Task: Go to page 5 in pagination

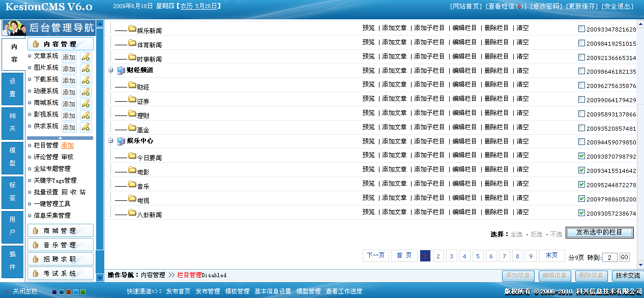Action: [x=478, y=256]
